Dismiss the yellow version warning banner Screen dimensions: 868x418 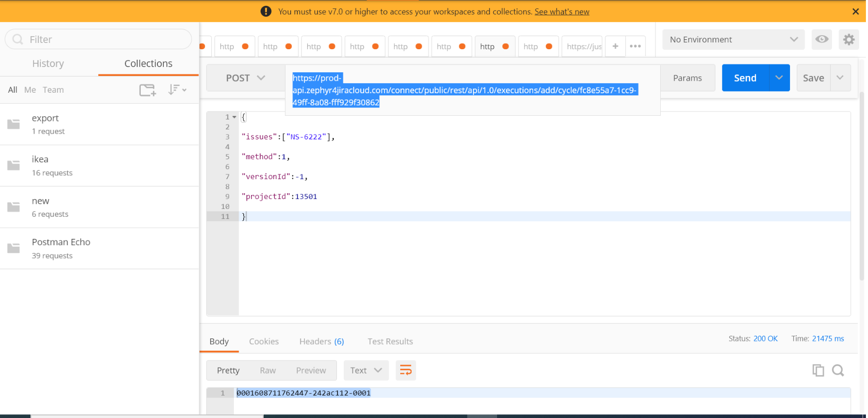(x=855, y=12)
